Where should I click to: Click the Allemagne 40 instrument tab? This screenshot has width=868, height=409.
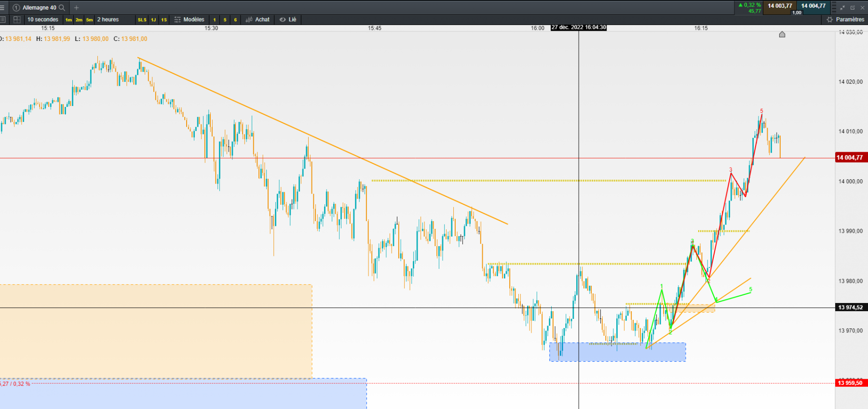pyautogui.click(x=40, y=8)
